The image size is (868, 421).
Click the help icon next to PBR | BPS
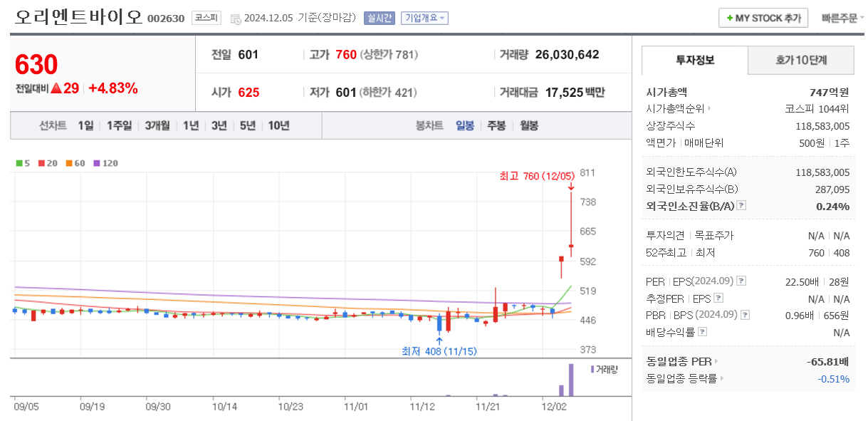click(x=746, y=314)
